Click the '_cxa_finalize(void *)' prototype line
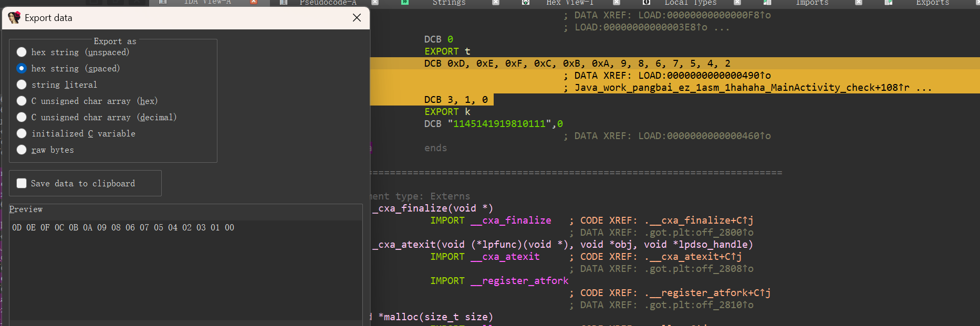 [x=433, y=208]
